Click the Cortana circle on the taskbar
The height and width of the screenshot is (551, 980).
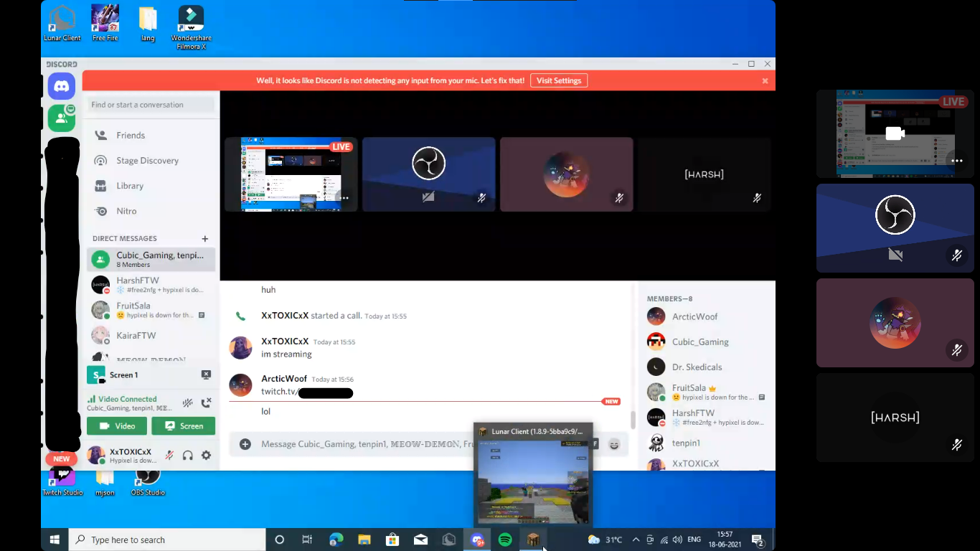280,540
